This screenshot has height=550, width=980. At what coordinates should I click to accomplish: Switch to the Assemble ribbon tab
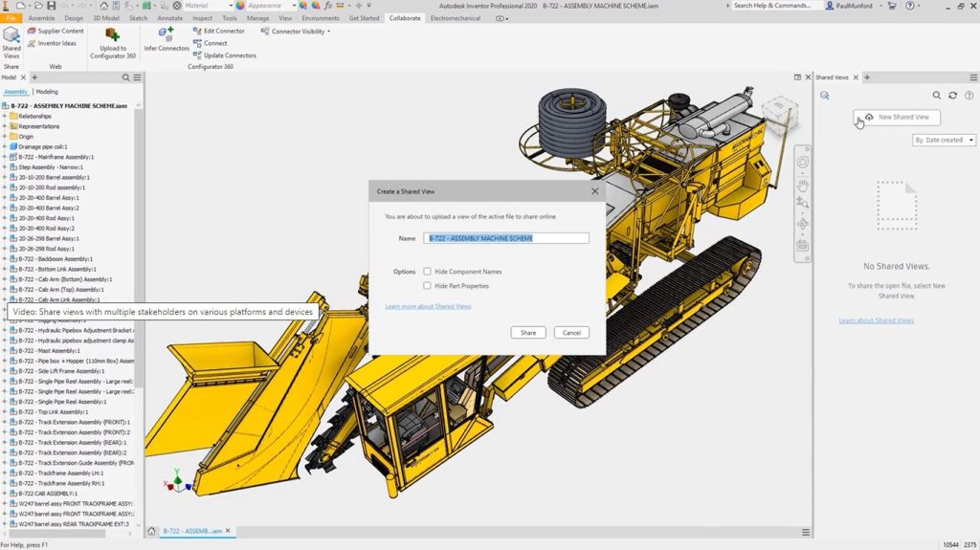(41, 18)
